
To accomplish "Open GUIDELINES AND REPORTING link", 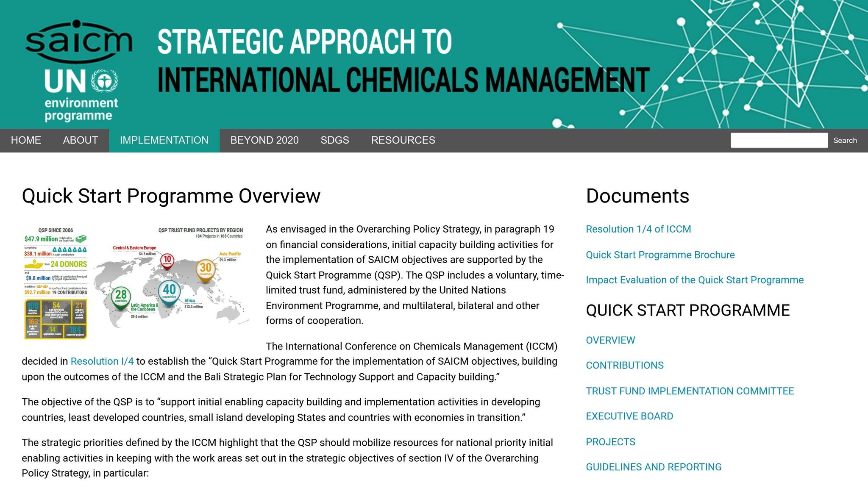I will (653, 467).
